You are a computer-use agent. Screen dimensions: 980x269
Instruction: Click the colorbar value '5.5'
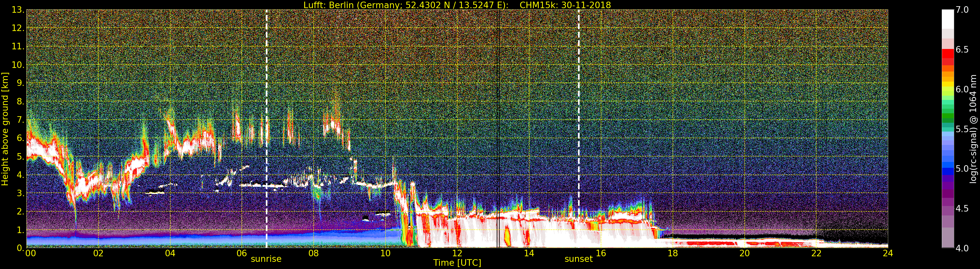(962, 129)
